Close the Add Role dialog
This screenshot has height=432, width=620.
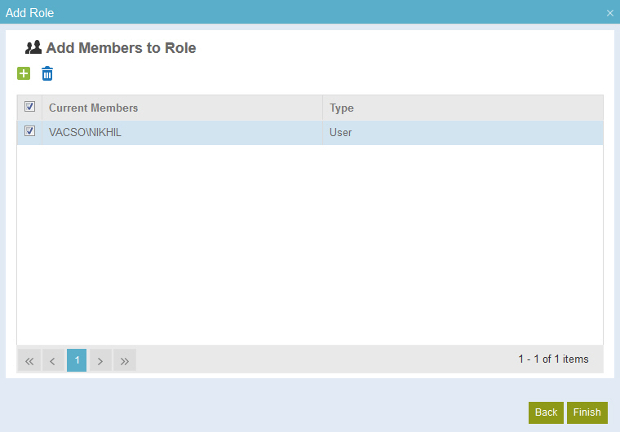610,13
